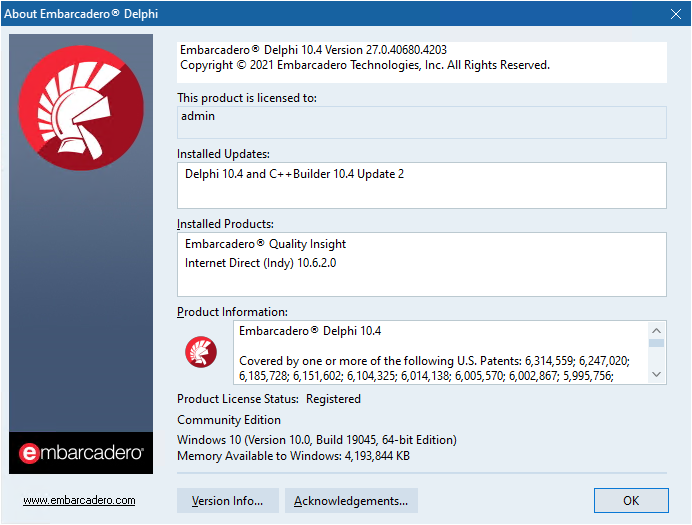Viewport: 692px width, 525px height.
Task: Click the large Delphi helmet logo
Action: click(81, 108)
